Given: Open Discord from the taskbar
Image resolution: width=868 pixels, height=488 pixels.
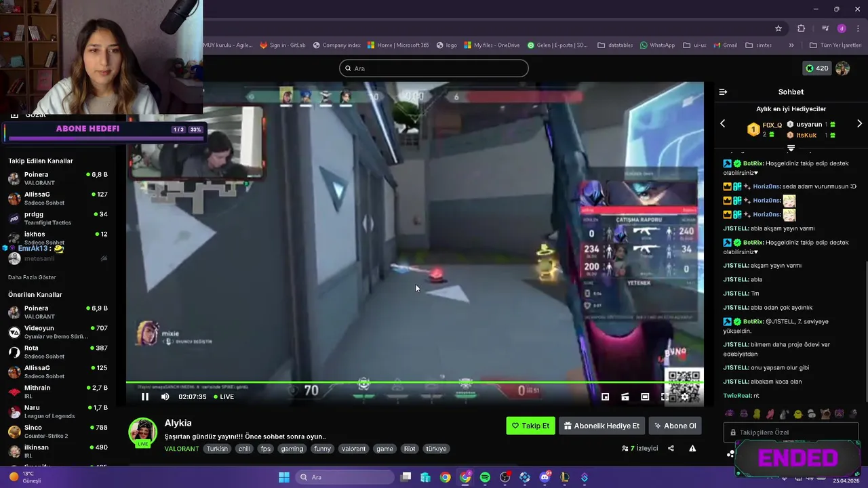Looking at the screenshot, I should pyautogui.click(x=545, y=477).
